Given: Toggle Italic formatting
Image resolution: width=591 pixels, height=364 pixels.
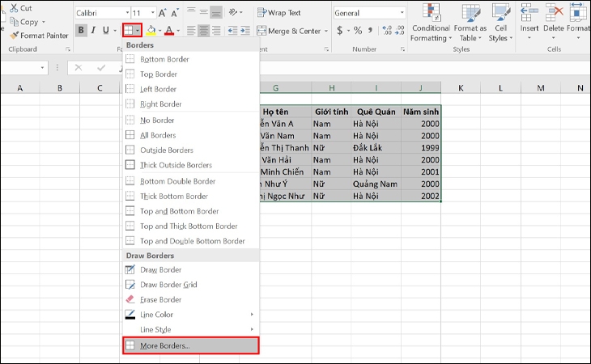Looking at the screenshot, I should pyautogui.click(x=93, y=30).
